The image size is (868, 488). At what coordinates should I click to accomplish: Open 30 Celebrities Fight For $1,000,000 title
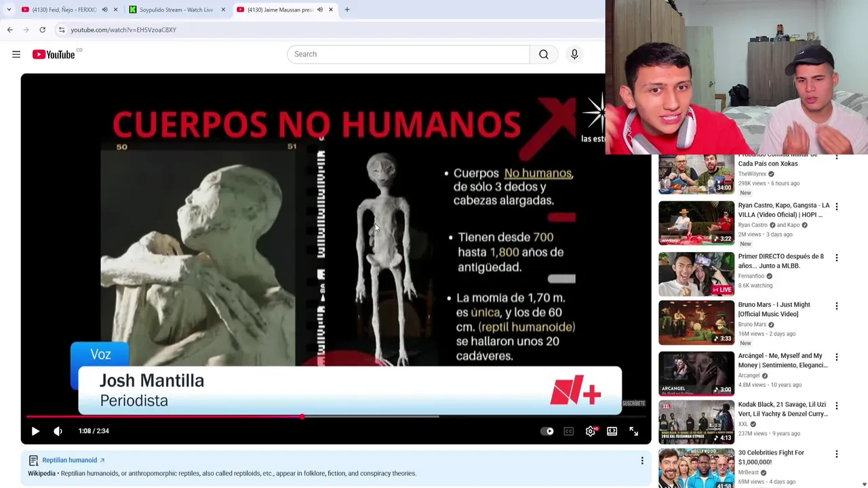[x=772, y=457]
